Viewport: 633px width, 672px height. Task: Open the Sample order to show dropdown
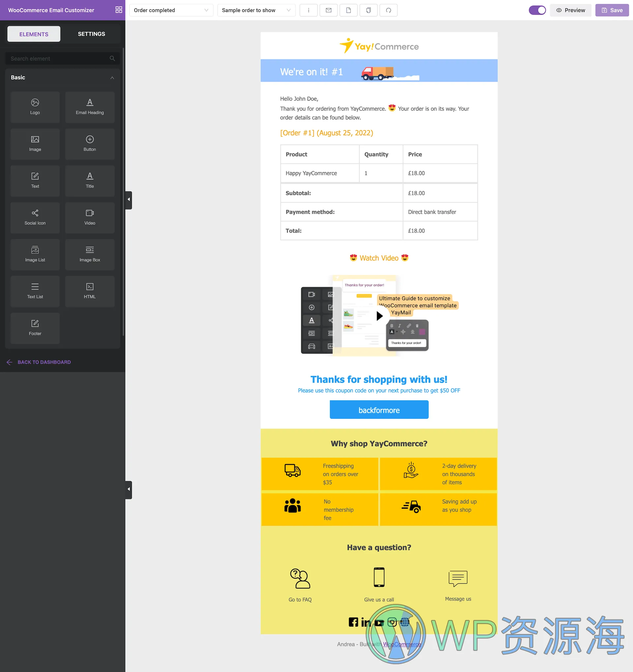pos(256,10)
